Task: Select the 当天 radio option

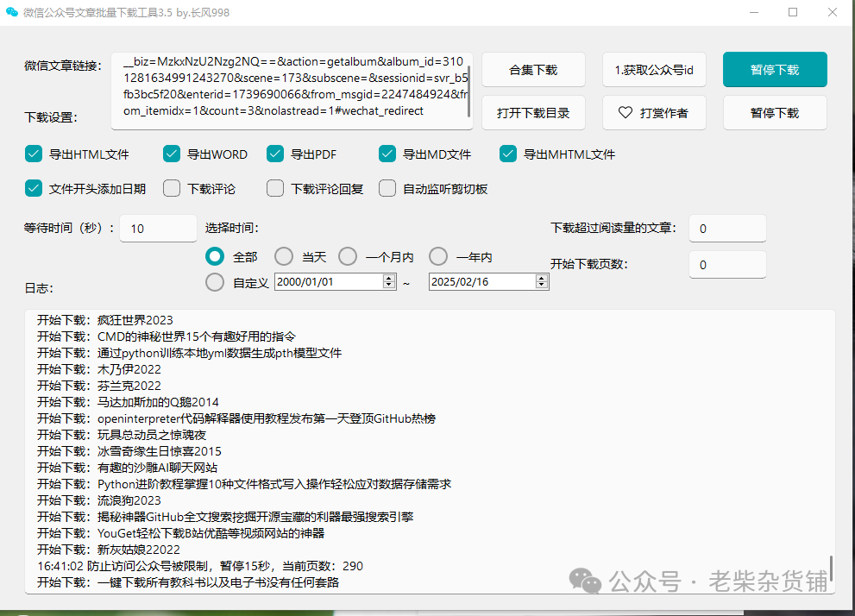Action: [284, 256]
